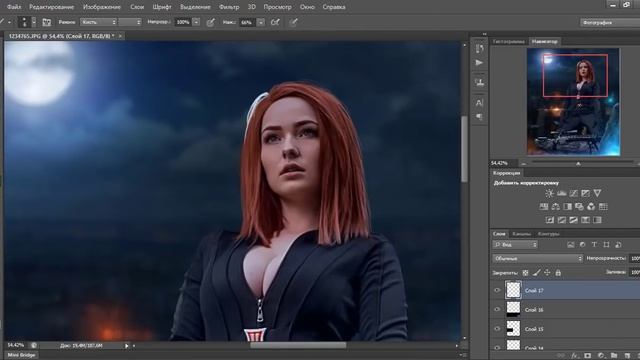Open the layer blend mode Обычные dropdown
Viewport: 640px width, 360px height.
pyautogui.click(x=538, y=258)
